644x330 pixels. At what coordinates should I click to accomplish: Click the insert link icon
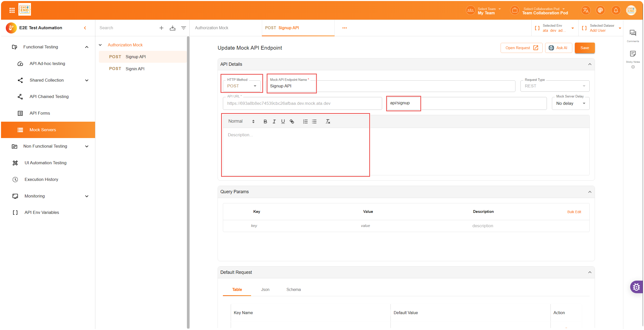[x=292, y=121]
